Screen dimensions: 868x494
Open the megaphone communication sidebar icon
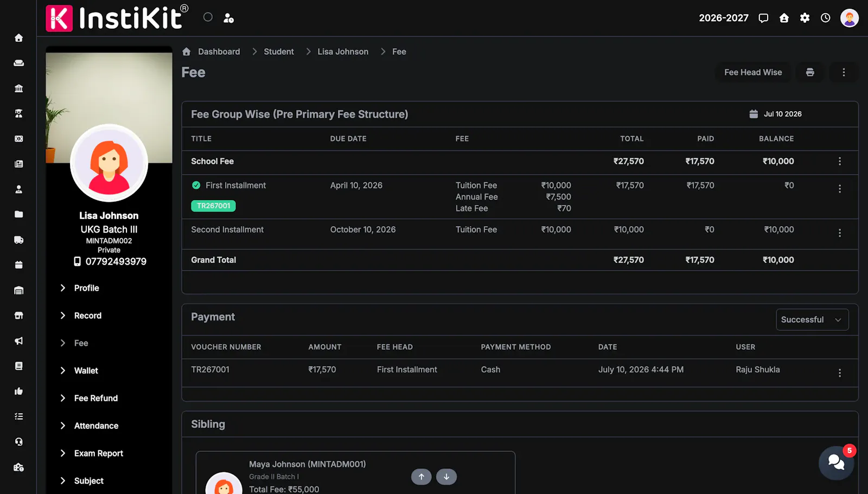(18, 341)
